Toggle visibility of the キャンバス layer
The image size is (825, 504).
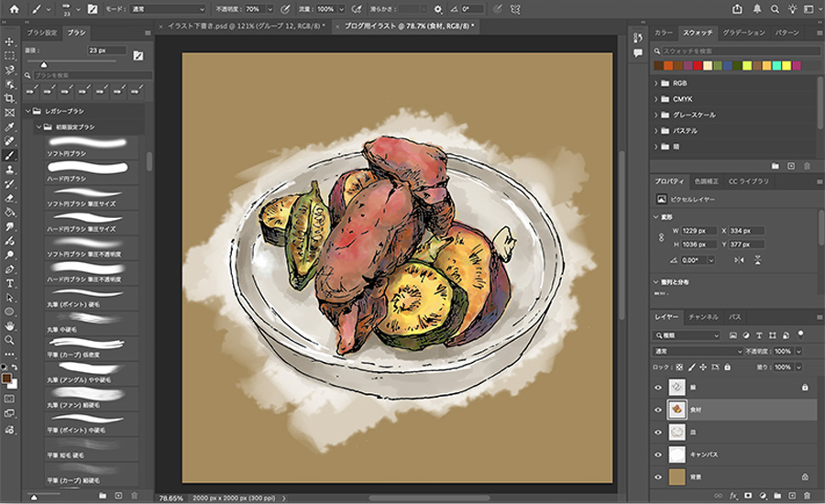658,454
